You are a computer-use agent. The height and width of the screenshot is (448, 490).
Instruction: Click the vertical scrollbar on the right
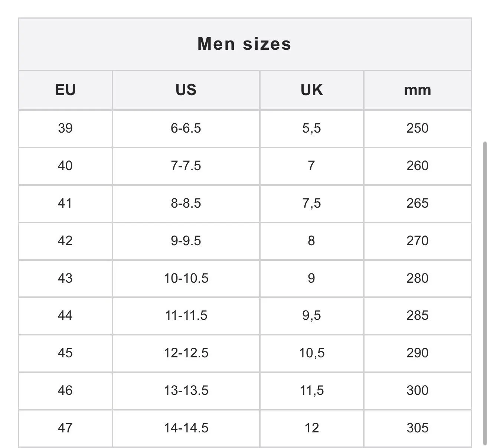coord(485,293)
